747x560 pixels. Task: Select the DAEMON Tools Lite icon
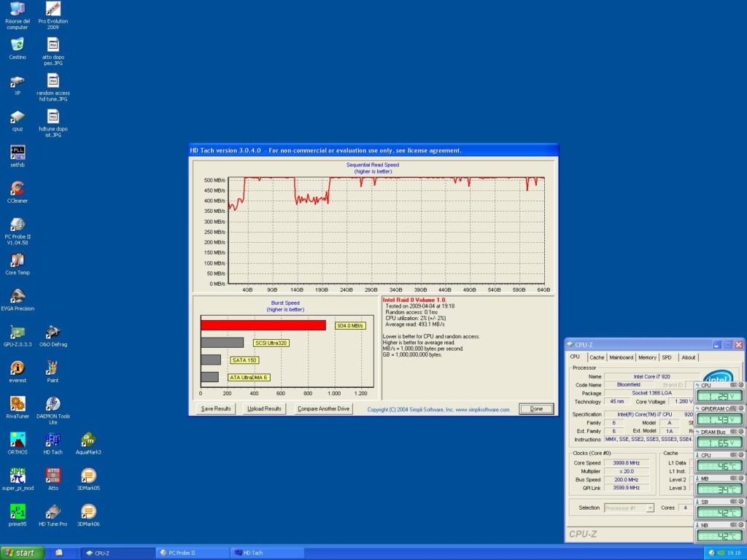point(53,411)
